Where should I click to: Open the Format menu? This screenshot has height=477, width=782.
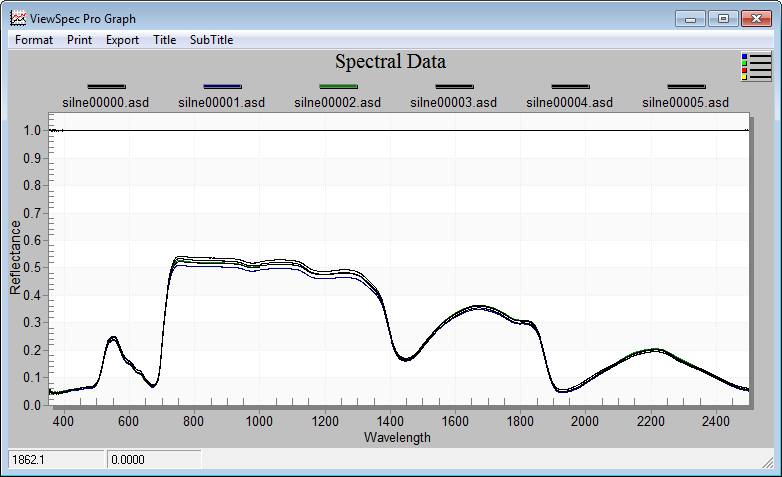(x=33, y=40)
